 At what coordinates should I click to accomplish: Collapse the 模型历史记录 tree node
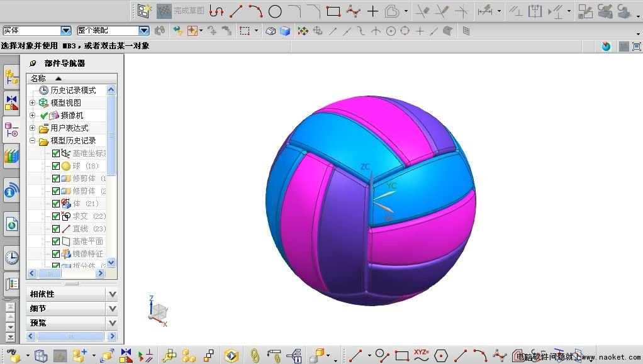pos(32,141)
